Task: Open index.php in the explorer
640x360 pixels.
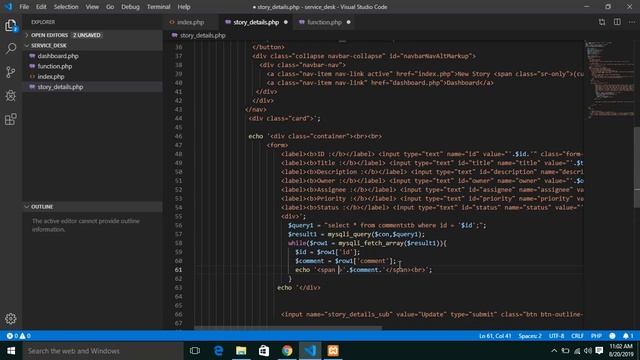Action: [92, 76]
